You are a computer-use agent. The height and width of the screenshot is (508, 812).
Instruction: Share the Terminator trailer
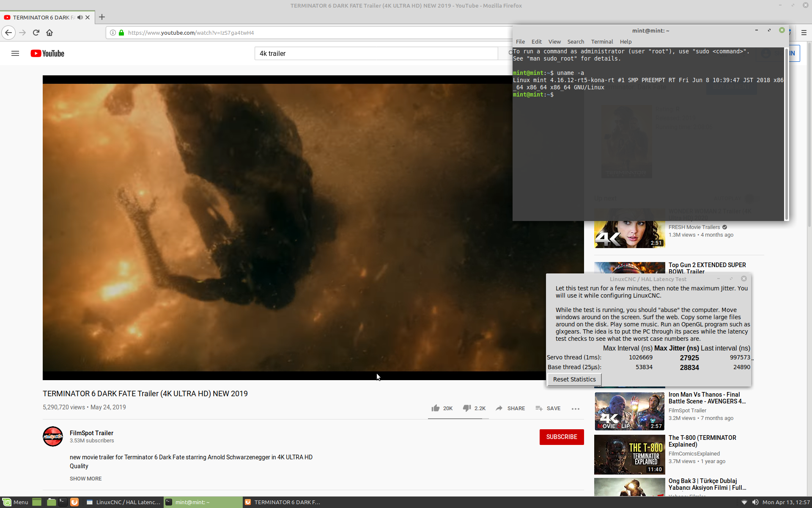[510, 408]
